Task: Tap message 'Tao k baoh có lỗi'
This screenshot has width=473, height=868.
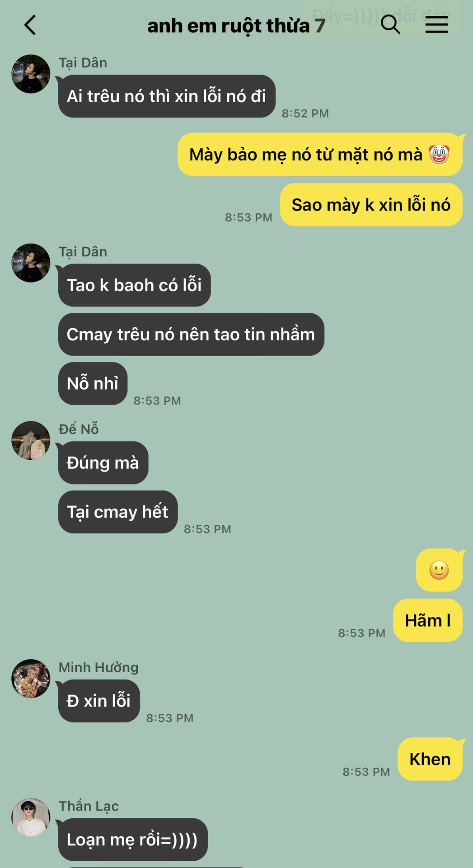Action: click(x=135, y=285)
